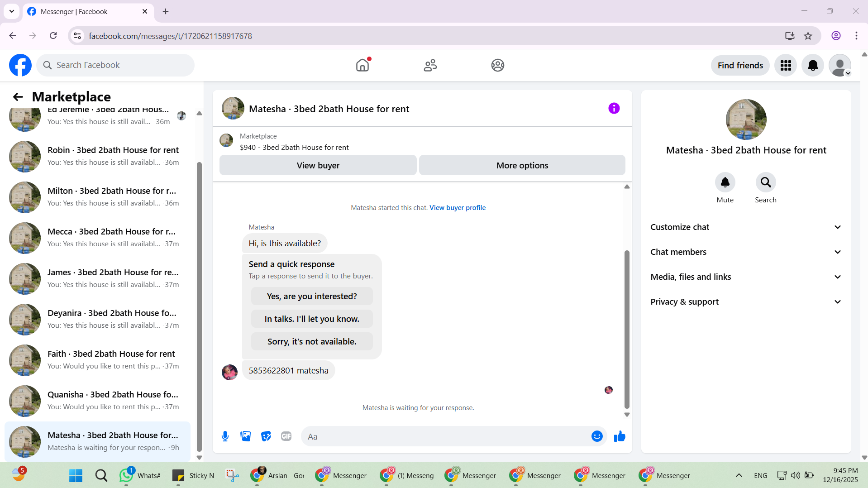Open Deyanira conversation in list
Viewport: 868px width, 488px height.
97,319
